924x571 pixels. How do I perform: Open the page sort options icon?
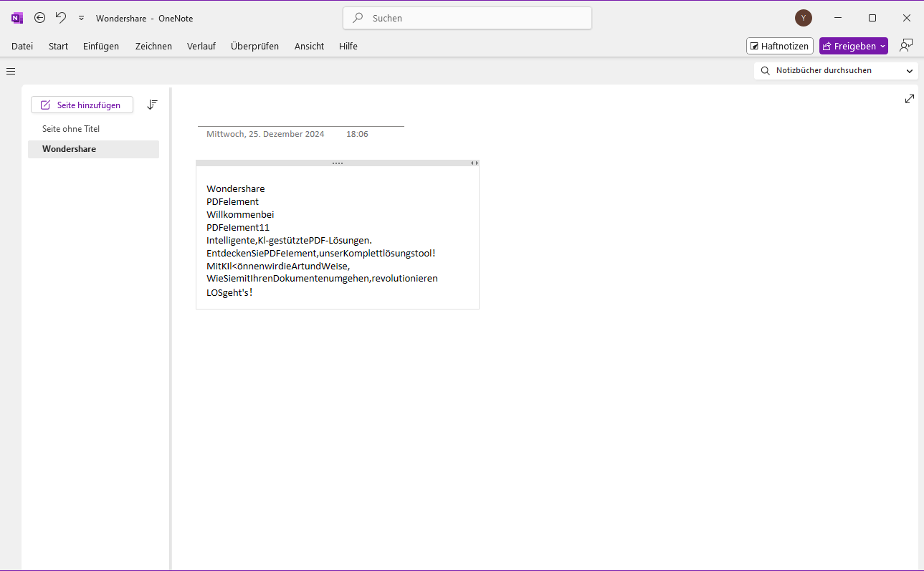tap(152, 105)
